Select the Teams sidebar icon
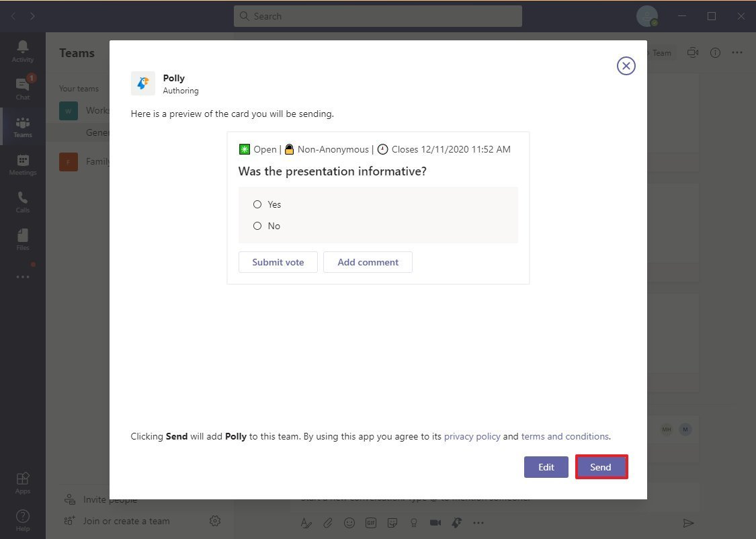Image resolution: width=756 pixels, height=539 pixels. tap(23, 126)
